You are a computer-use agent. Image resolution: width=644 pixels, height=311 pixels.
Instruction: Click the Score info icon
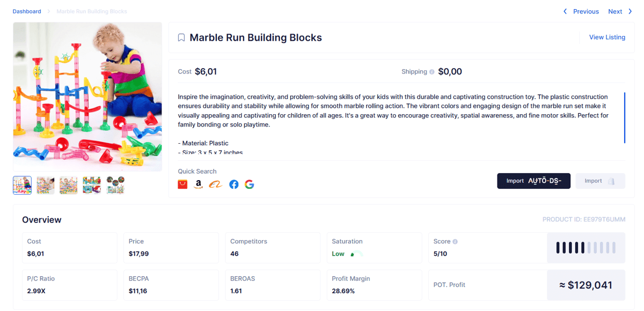(x=455, y=242)
